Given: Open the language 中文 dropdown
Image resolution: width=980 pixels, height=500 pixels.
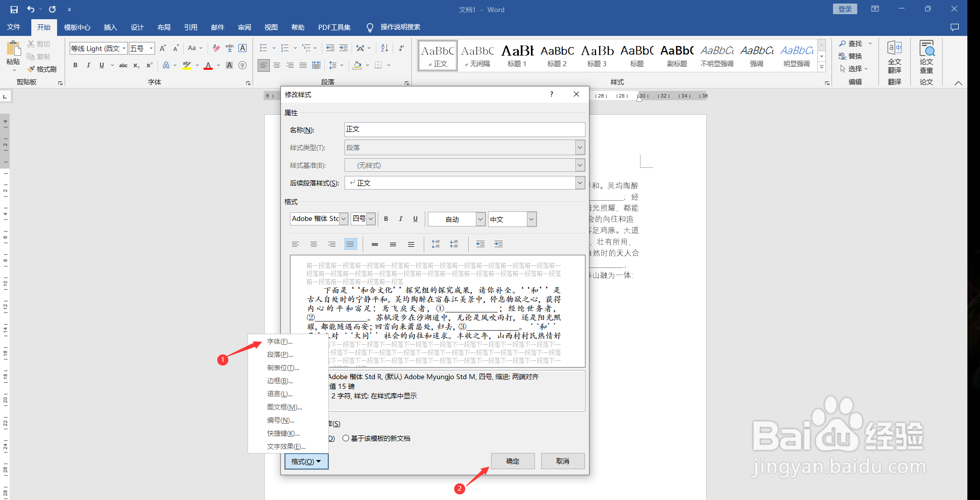Looking at the screenshot, I should point(531,219).
